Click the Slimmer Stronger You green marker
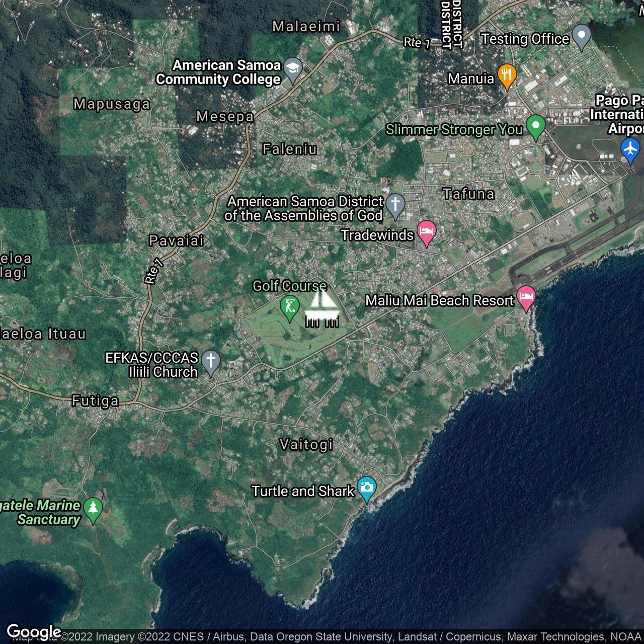The height and width of the screenshot is (644, 644). click(x=535, y=126)
